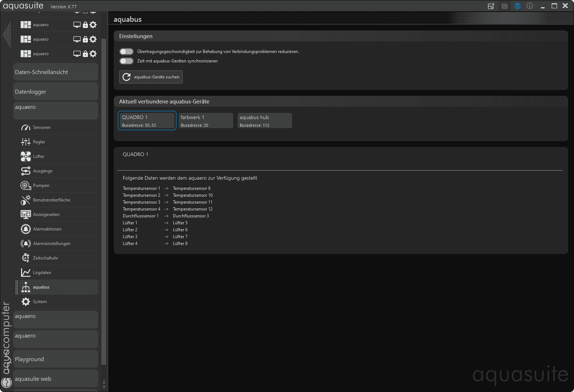Click the 'Version X.77' label
This screenshot has height=392, width=574.
(x=64, y=7)
